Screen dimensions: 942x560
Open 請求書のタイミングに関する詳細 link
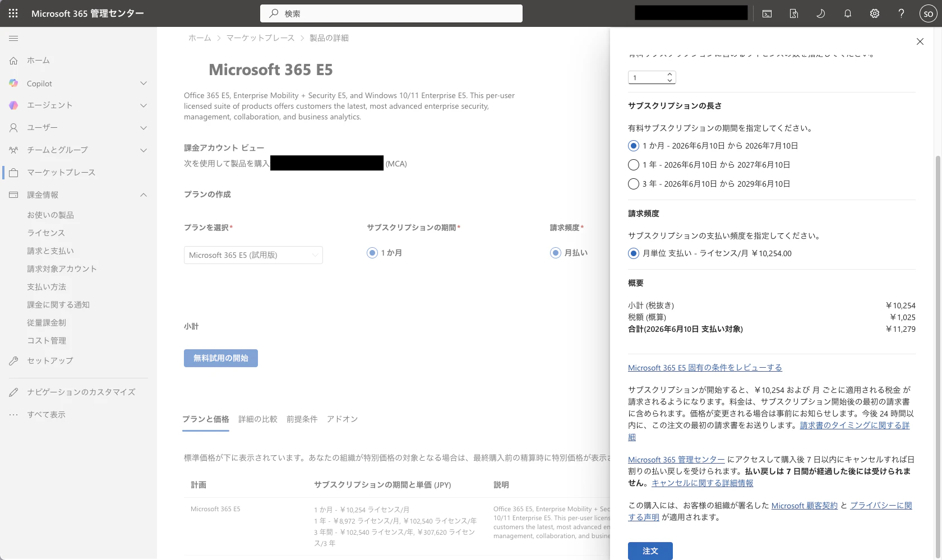tap(855, 425)
